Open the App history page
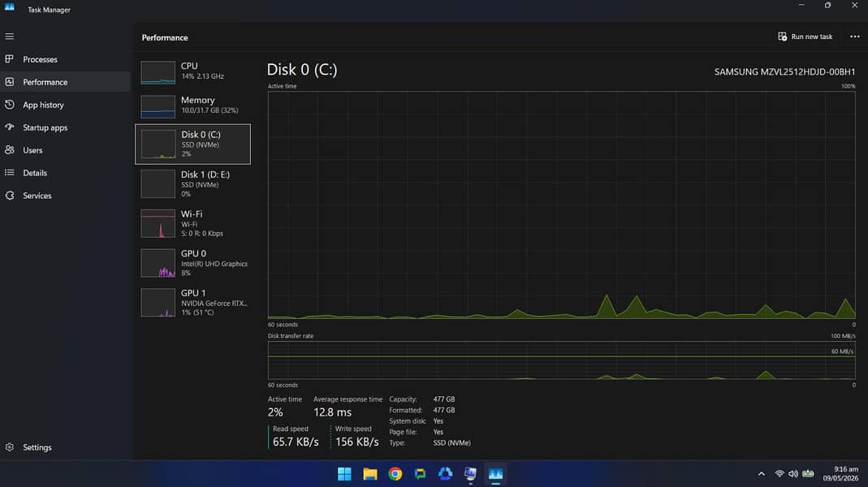 click(x=65, y=105)
